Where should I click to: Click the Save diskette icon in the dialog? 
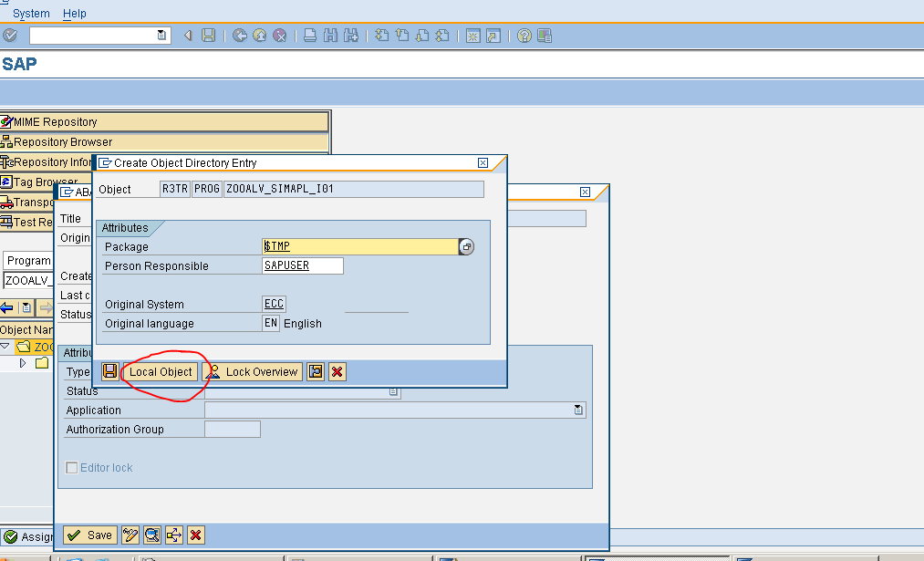pyautogui.click(x=109, y=371)
